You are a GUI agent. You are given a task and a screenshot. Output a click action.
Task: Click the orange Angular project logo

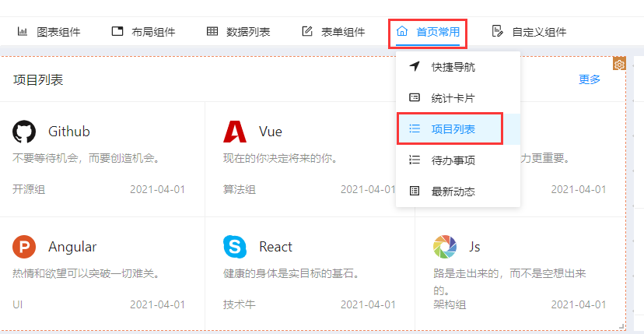pos(24,246)
